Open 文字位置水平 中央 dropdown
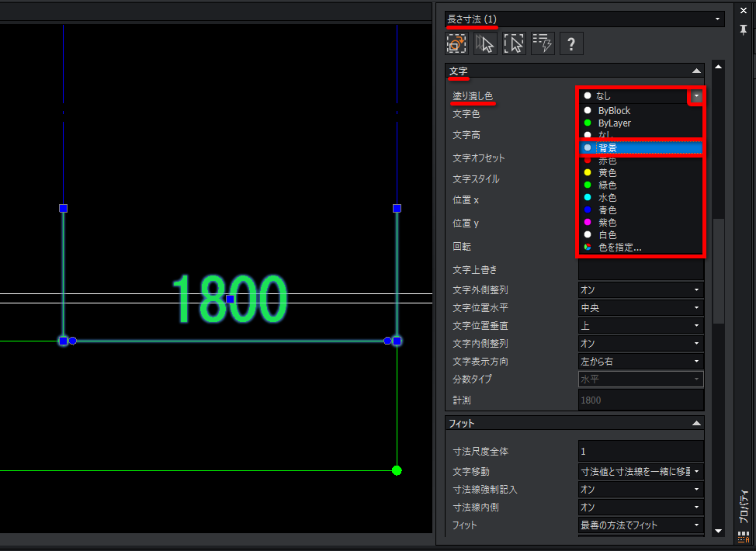Viewport: 756px width, 551px height. [x=641, y=307]
